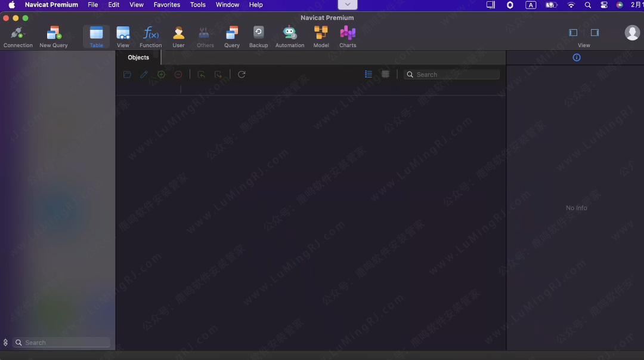Click the import wizard icon
This screenshot has height=360, width=644.
(x=202, y=75)
